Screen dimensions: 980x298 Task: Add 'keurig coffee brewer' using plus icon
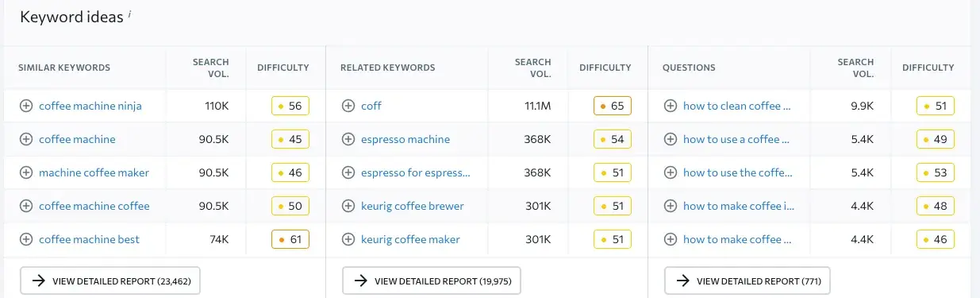[348, 206]
